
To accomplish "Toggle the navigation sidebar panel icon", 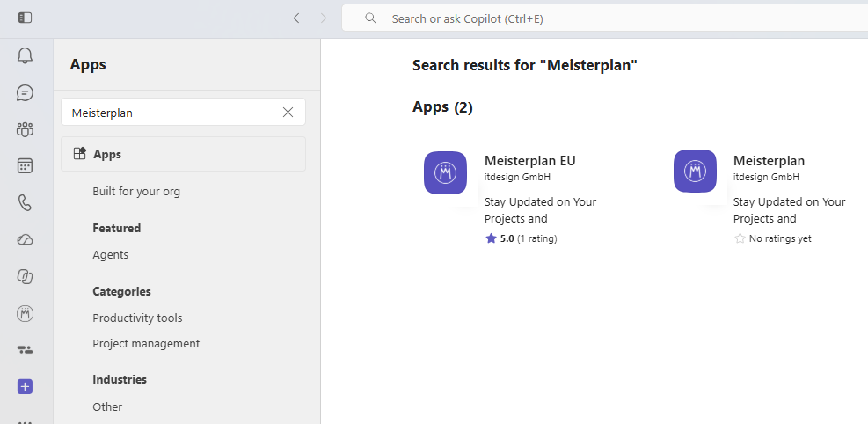I will pos(25,18).
